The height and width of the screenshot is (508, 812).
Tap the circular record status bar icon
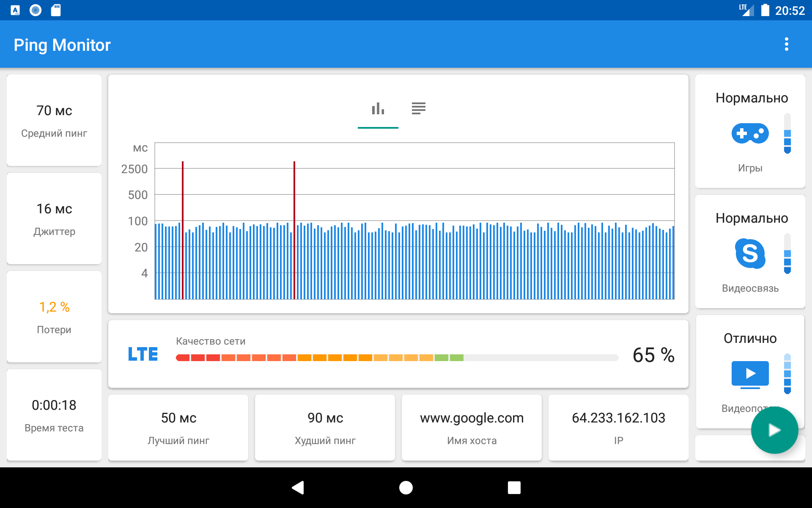36,10
